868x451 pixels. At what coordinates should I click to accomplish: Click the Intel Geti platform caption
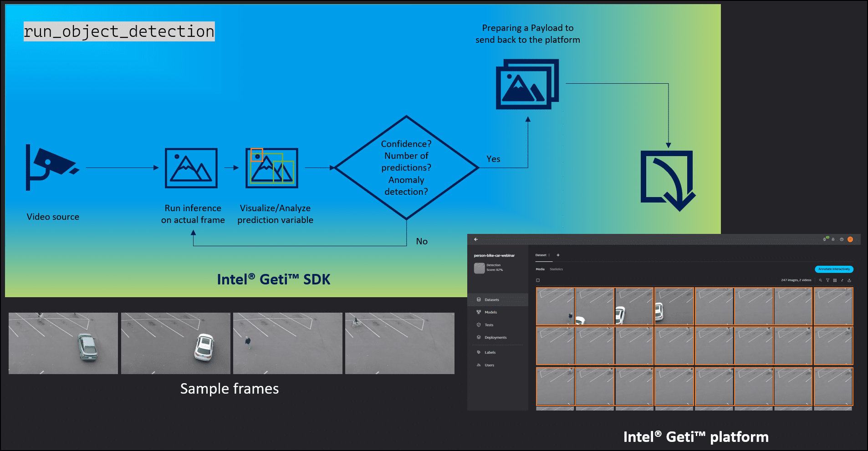(x=696, y=437)
